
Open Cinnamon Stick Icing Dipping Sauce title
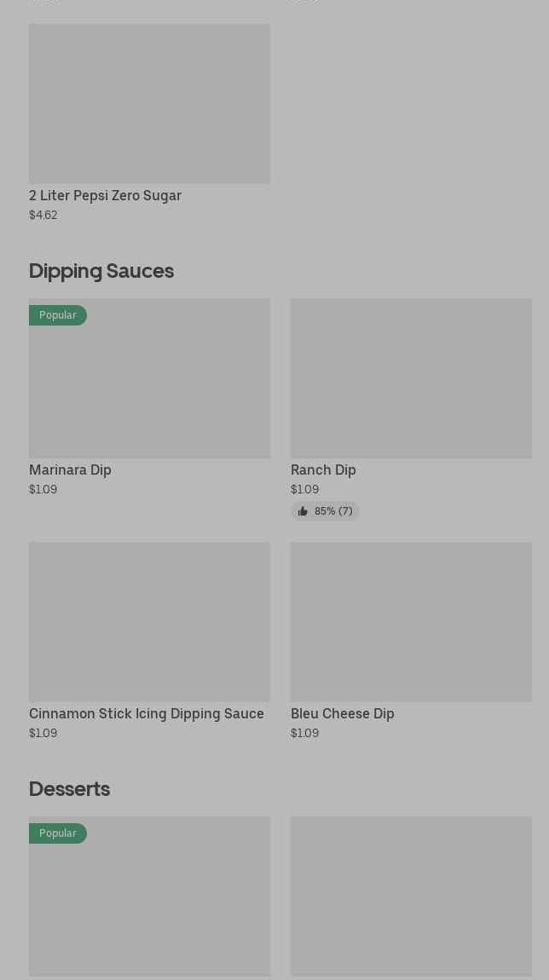(x=147, y=714)
